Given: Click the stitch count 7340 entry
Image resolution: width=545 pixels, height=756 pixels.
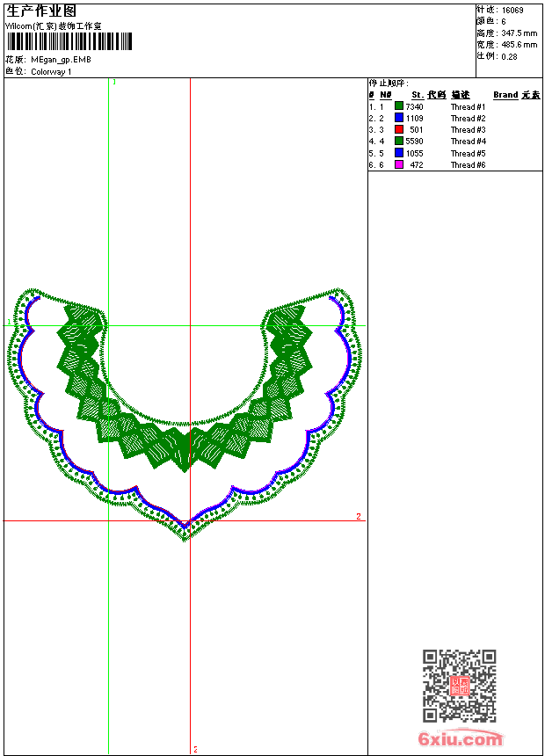Looking at the screenshot, I should point(414,106).
